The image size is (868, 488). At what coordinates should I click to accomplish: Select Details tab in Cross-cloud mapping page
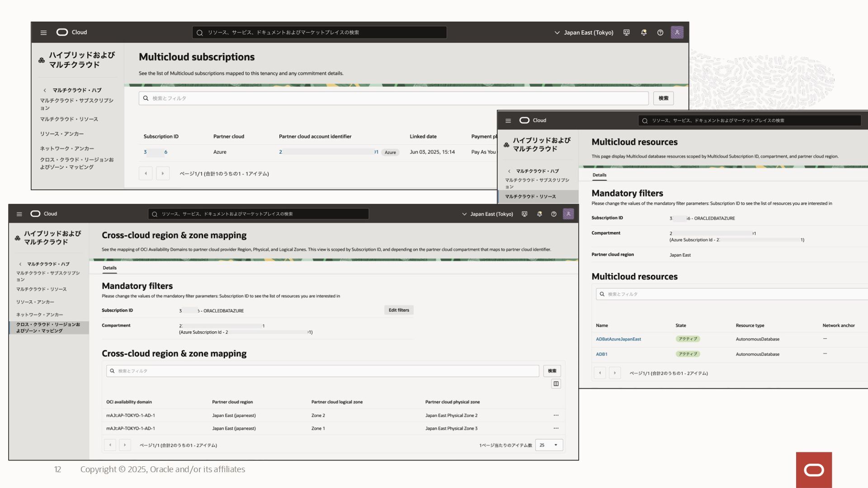pos(109,268)
